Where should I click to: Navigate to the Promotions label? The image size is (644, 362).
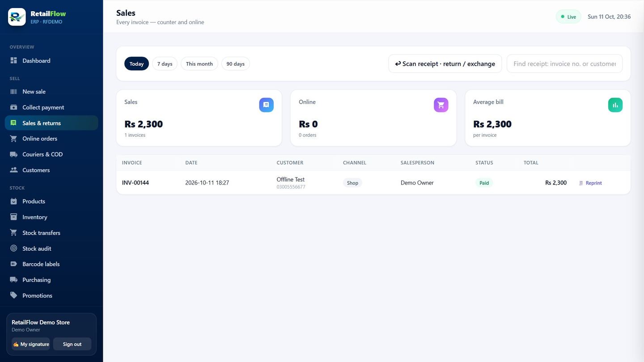pyautogui.click(x=38, y=295)
